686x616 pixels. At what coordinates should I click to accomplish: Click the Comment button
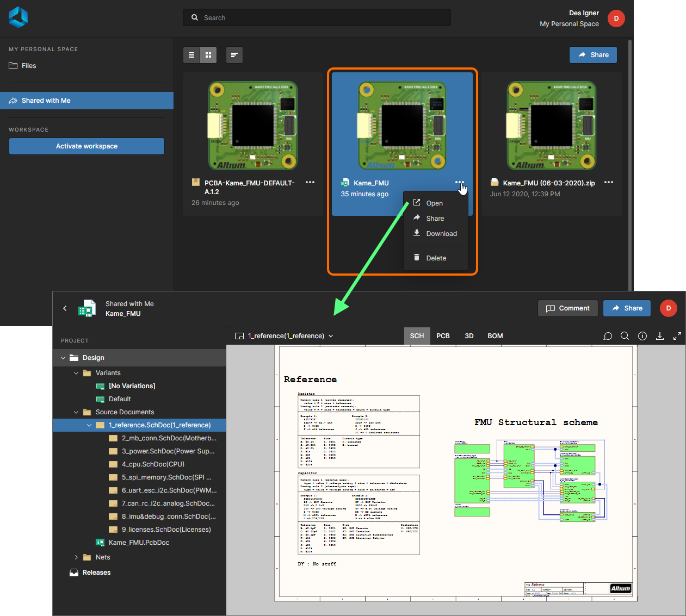pos(567,308)
